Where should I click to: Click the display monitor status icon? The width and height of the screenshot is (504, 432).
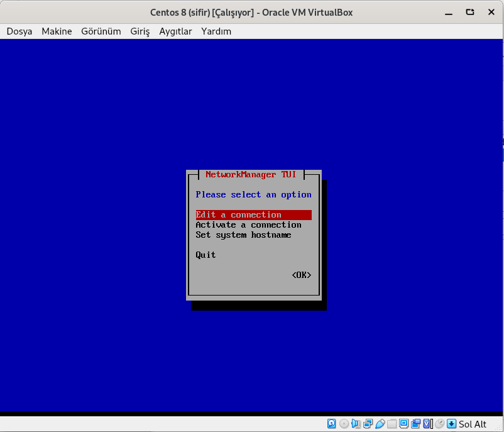tap(403, 424)
